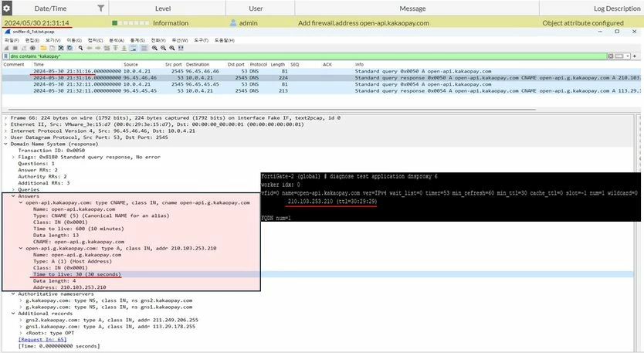Toggle auto-scroll during live capture
This screenshot has height=353, width=644.
click(133, 48)
